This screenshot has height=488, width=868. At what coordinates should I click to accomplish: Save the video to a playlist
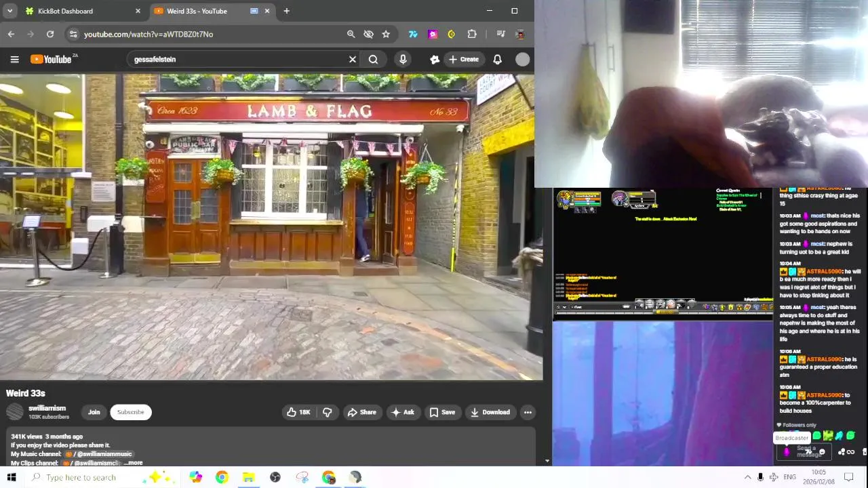441,412
